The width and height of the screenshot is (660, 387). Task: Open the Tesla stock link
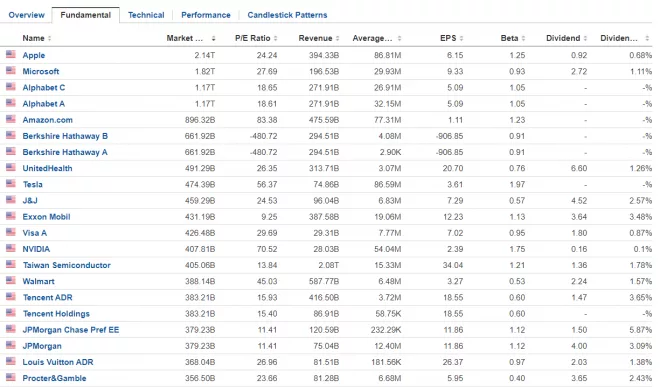32,184
